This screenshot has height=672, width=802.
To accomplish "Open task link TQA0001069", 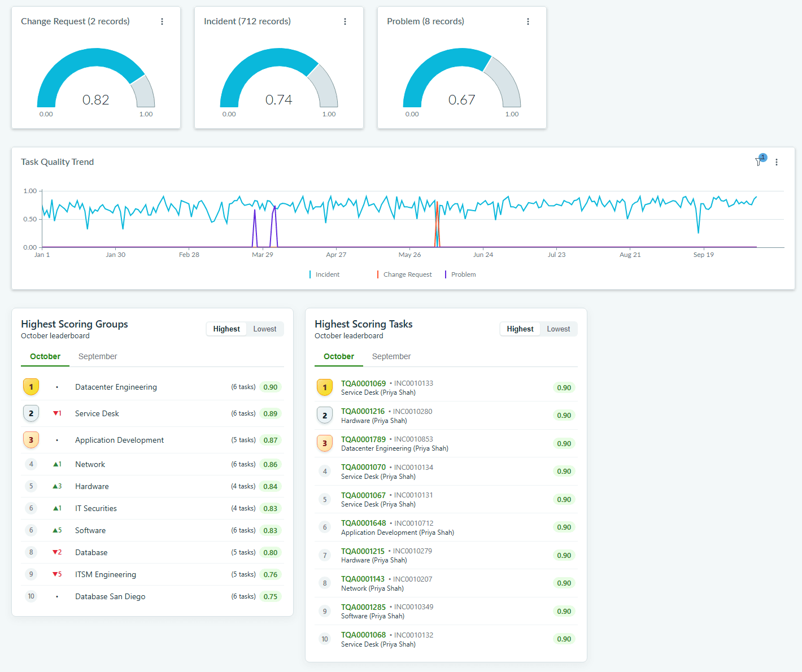I will pyautogui.click(x=363, y=383).
